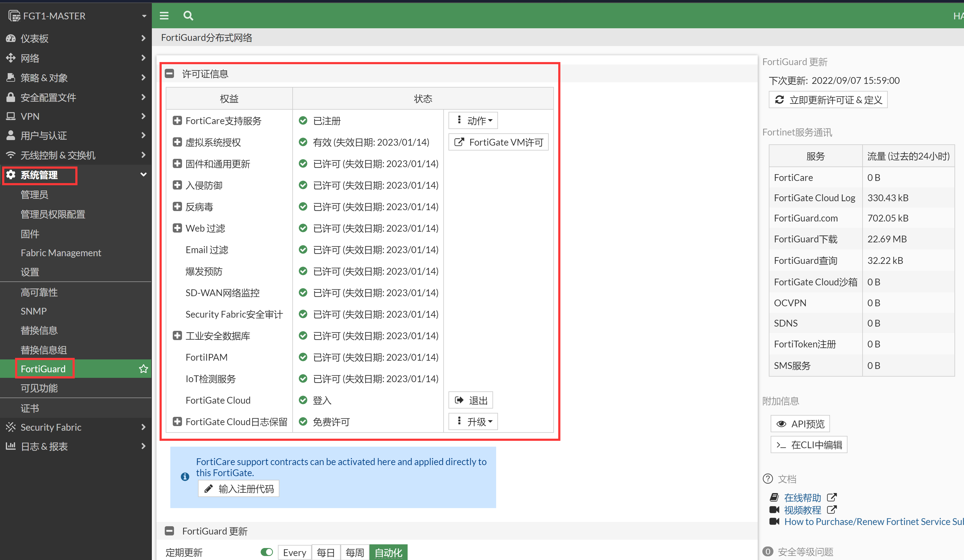
Task: Open the Fabric Management menu item
Action: (x=61, y=253)
